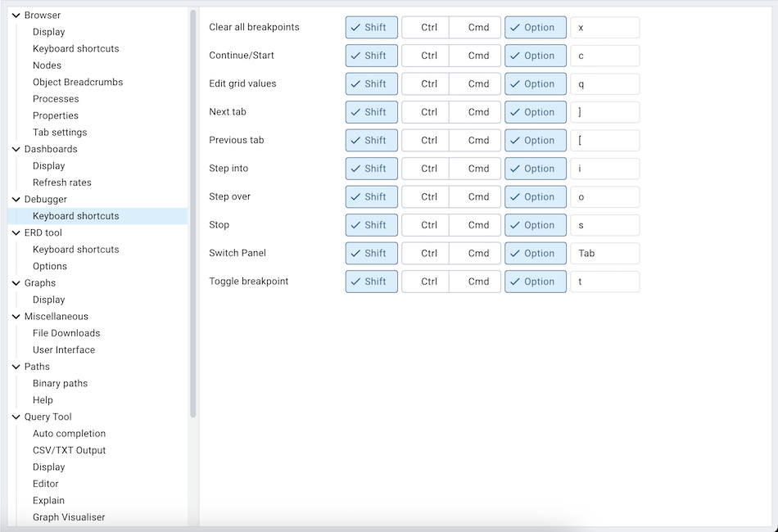The image size is (778, 532).
Task: Open the CSV/TXT Output settings
Action: pos(70,450)
